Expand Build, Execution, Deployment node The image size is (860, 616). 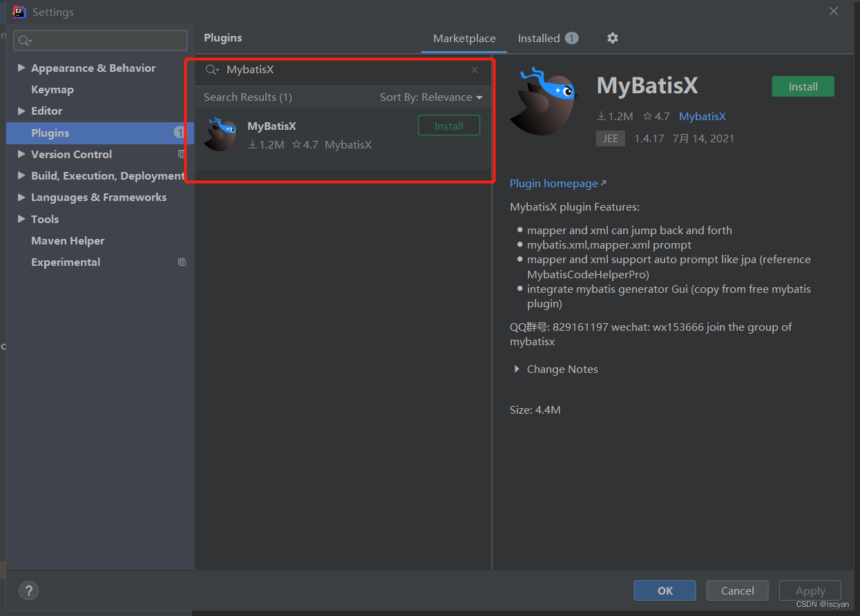(x=21, y=175)
